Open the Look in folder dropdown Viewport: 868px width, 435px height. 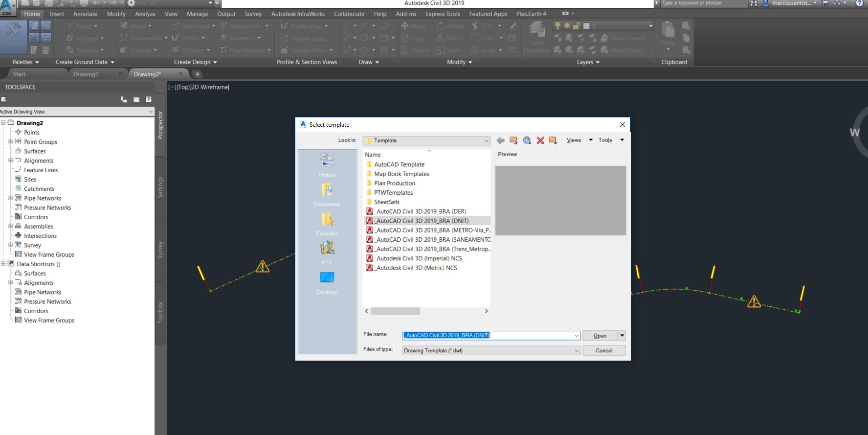click(486, 141)
